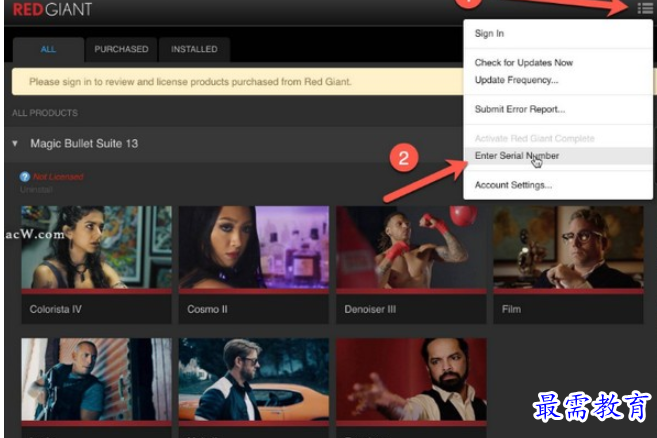Click the Denoiser III label
Image resolution: width=657 pixels, height=438 pixels.
370,309
